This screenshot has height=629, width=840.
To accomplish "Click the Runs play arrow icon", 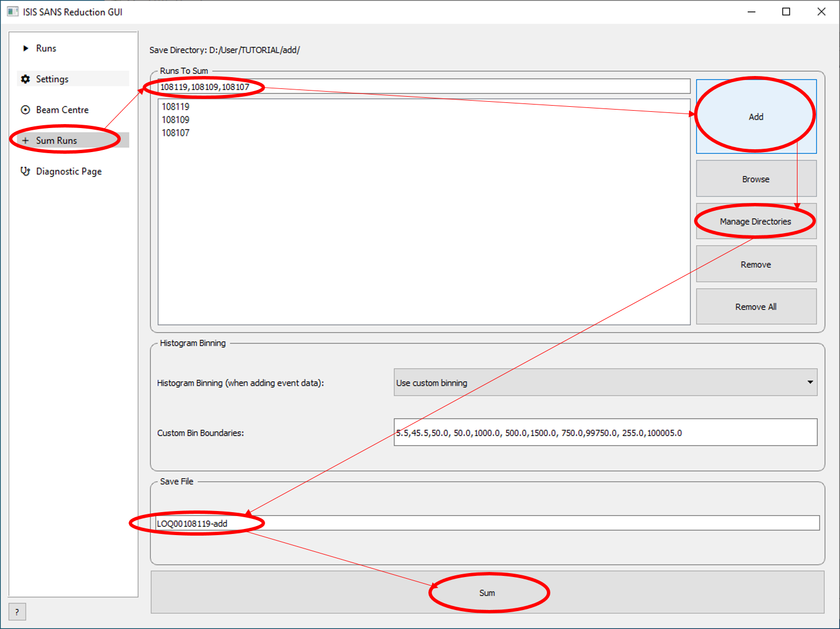I will pos(26,49).
